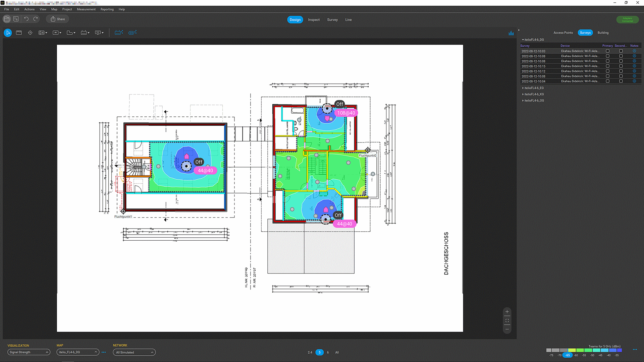Click the -65 legend threshold handle
This screenshot has width=644, height=362.
pyautogui.click(x=568, y=355)
